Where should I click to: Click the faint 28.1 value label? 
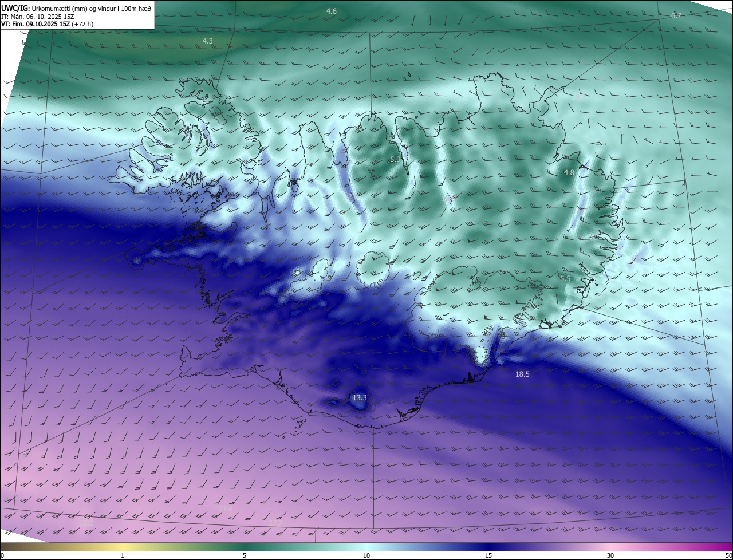coord(86,523)
